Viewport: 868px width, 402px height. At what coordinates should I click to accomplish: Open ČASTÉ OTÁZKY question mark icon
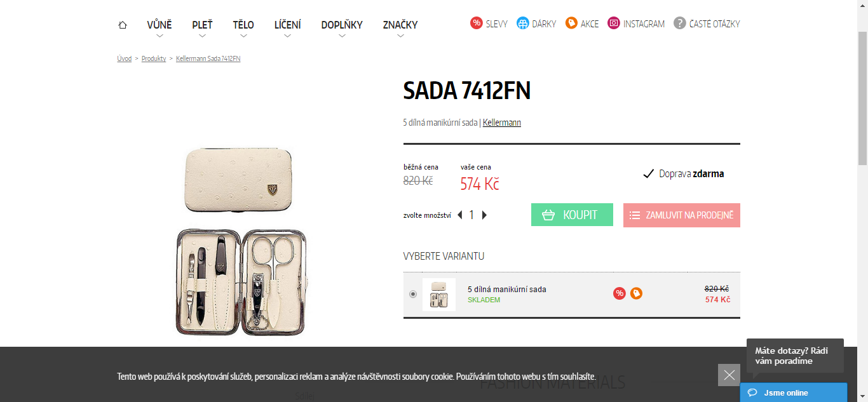click(680, 23)
